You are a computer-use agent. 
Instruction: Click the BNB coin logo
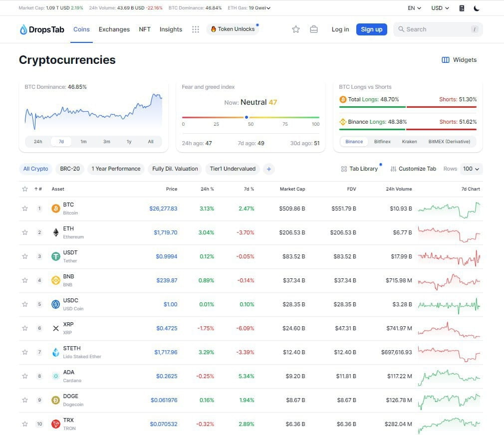(x=56, y=280)
